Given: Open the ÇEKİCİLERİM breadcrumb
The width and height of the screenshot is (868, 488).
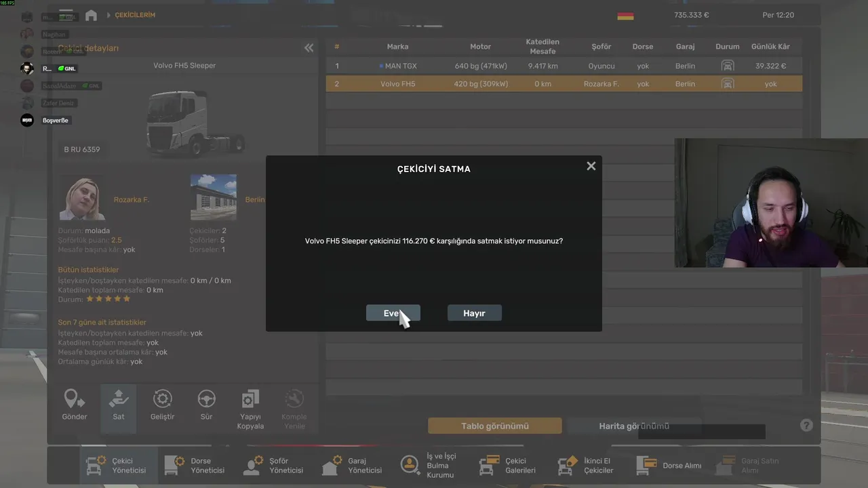Looking at the screenshot, I should tap(135, 15).
